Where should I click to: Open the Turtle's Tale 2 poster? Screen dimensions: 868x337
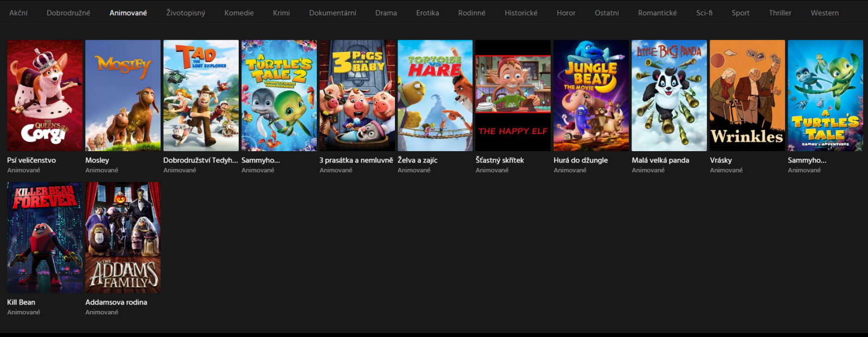(279, 95)
